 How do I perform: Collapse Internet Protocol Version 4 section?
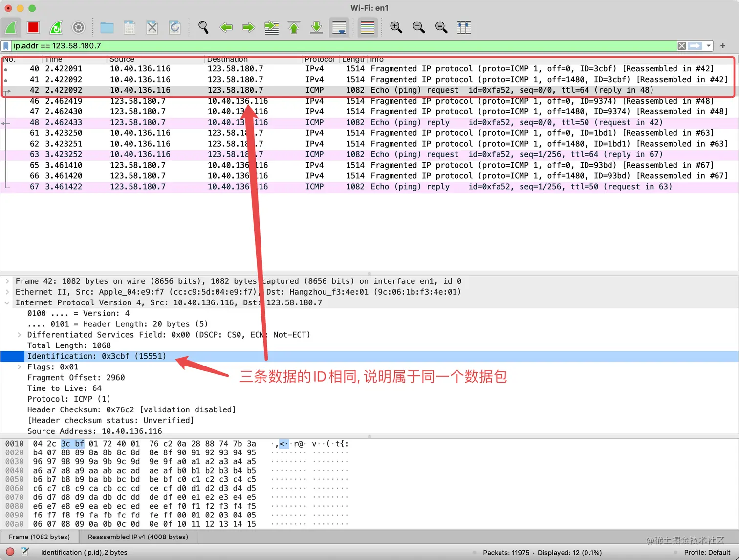[x=7, y=303]
